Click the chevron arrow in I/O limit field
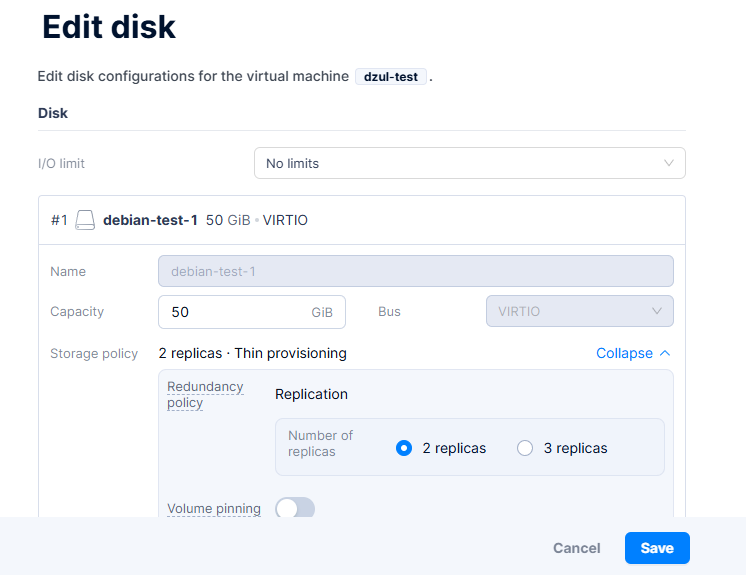This screenshot has width=746, height=575. (669, 163)
